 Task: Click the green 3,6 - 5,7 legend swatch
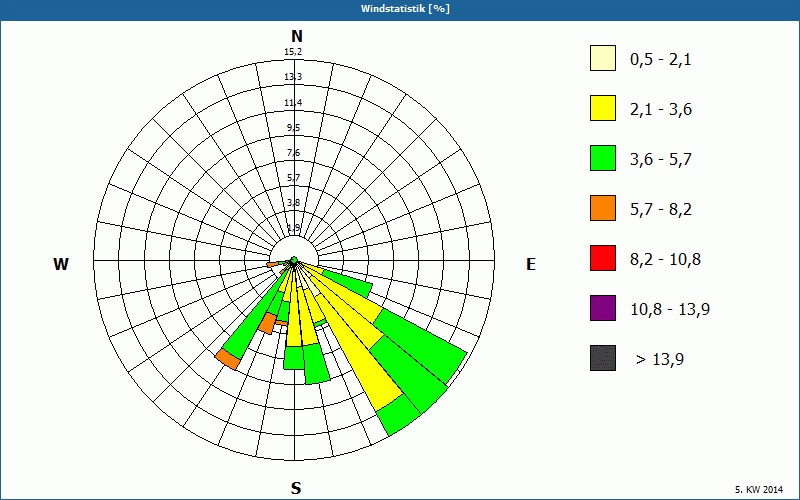(603, 158)
